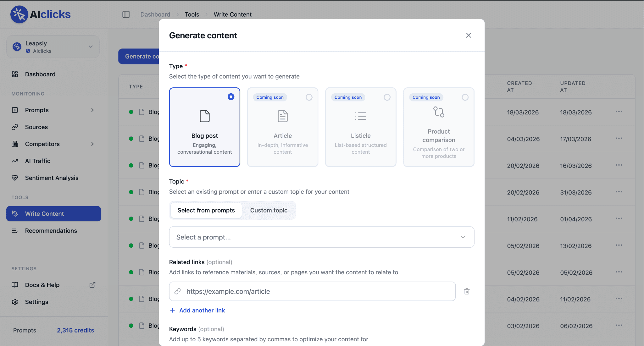Open Sentiment Analysis heart icon
This screenshot has width=644, height=346.
(15, 178)
